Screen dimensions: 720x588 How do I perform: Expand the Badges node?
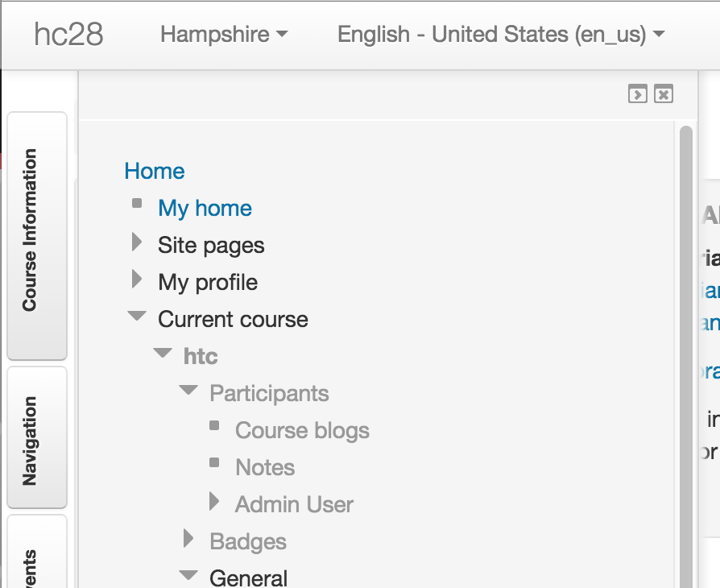tap(188, 538)
